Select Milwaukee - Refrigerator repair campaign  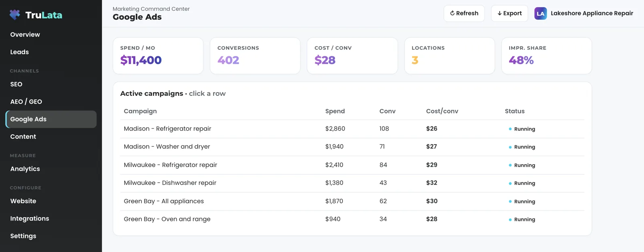click(x=352, y=165)
